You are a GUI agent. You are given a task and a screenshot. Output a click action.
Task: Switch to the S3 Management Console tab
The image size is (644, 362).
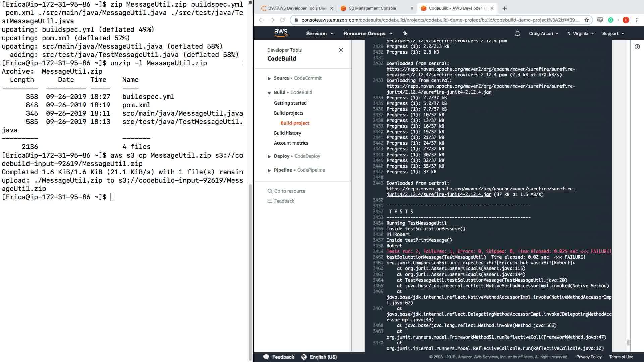pyautogui.click(x=372, y=8)
